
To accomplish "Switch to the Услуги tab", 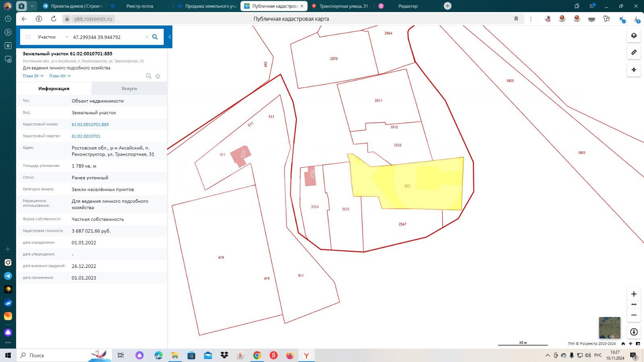I will 129,88.
